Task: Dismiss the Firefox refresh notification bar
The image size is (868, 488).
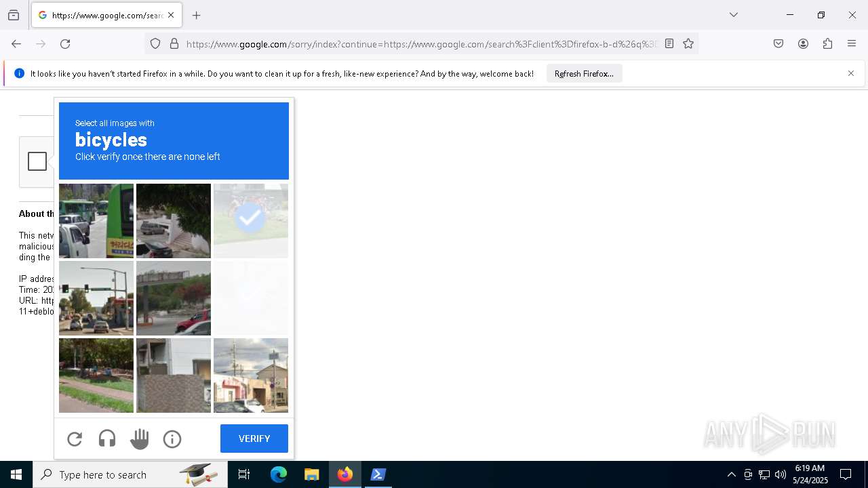Action: [x=851, y=73]
